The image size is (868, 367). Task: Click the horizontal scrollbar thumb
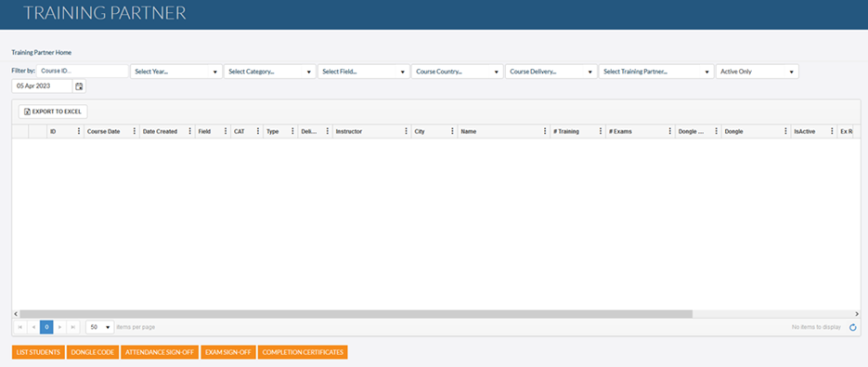[x=356, y=314]
